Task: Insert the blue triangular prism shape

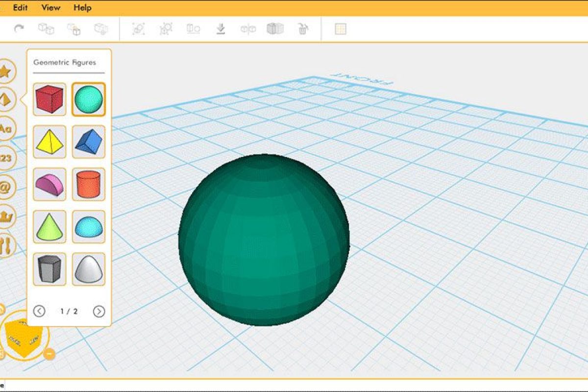Action: [89, 142]
